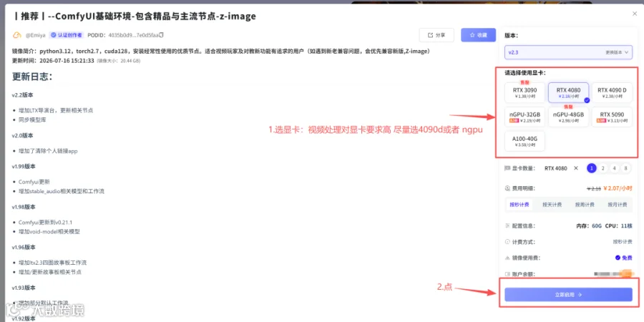Image resolution: width=644 pixels, height=322 pixels.
Task: Select the RTX 4090 D graphics card
Action: point(612,92)
